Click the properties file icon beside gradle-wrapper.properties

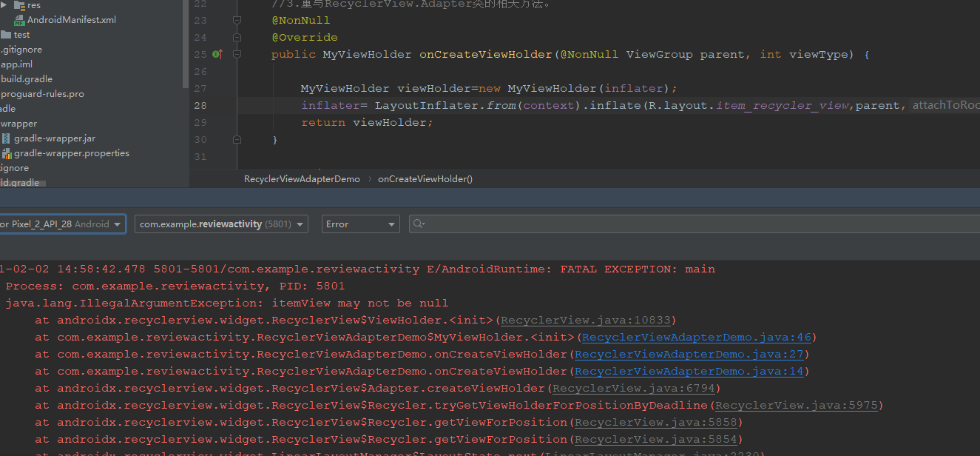click(7, 153)
